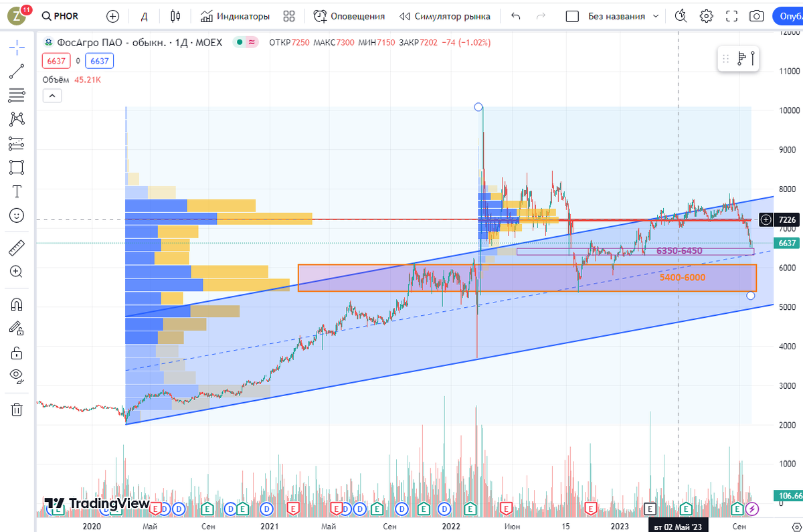Select the Объём volume indicator legend
This screenshot has width=803, height=532.
(56, 80)
